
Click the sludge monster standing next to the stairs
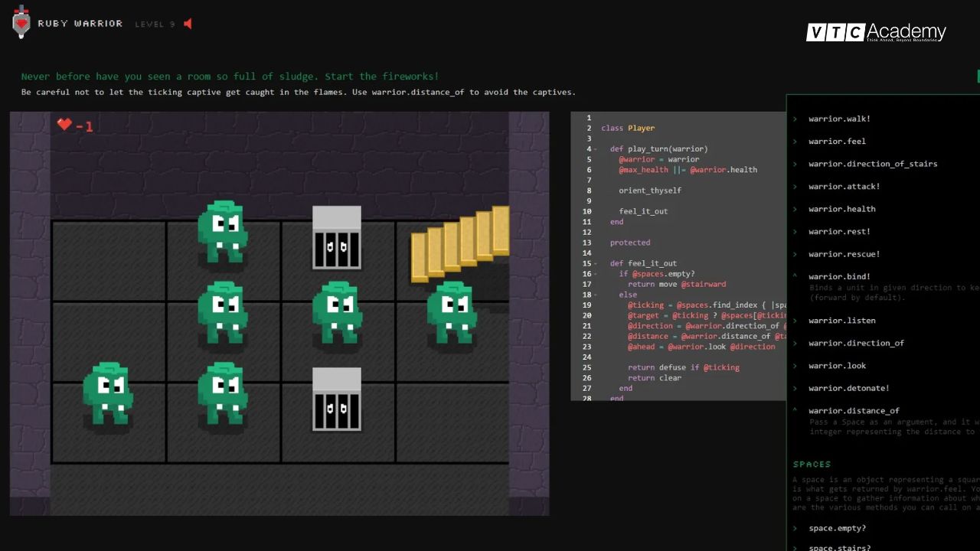(x=451, y=312)
